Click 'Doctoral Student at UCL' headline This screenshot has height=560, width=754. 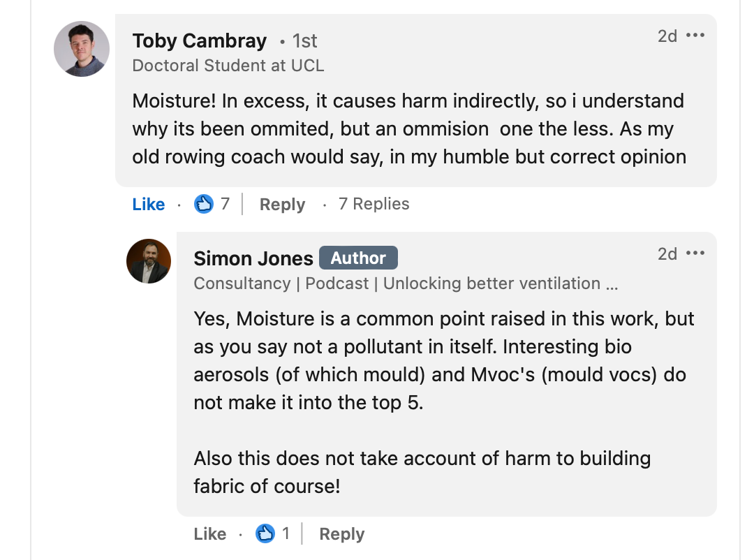tap(228, 66)
